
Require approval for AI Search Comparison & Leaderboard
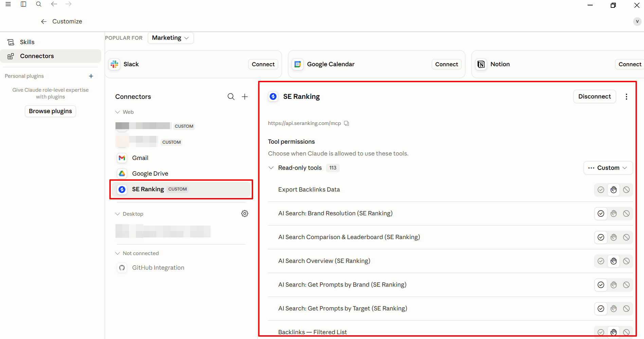click(x=613, y=237)
